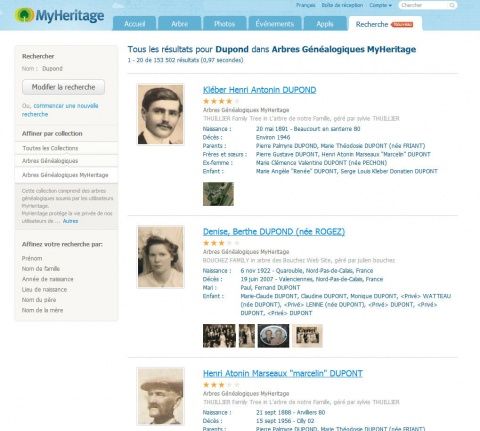Click "19 juin 2007 - Valenciennes" death entry

(x=312, y=279)
